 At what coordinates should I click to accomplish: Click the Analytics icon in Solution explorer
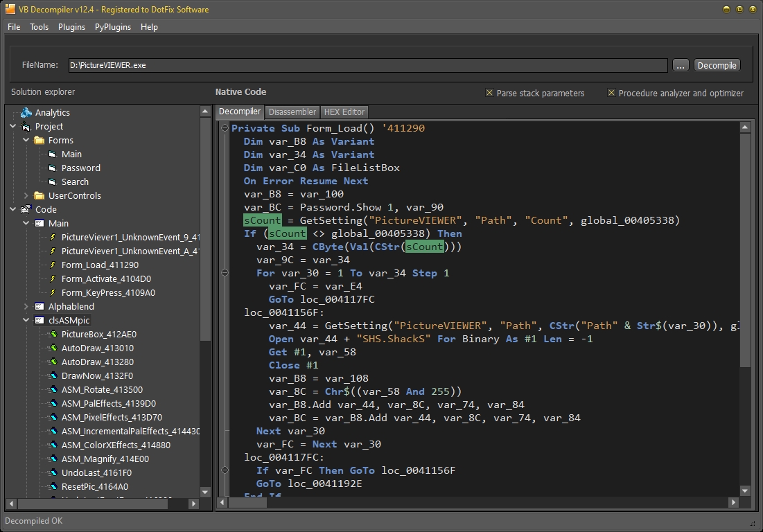(x=26, y=112)
